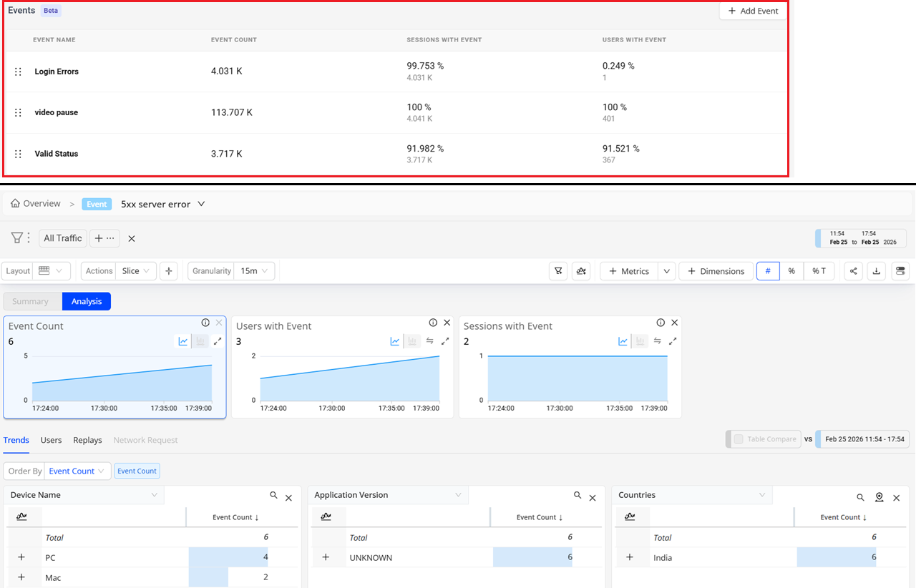The height and width of the screenshot is (588, 916).
Task: Expand the Users with Event chart fullscreen
Action: pos(445,341)
